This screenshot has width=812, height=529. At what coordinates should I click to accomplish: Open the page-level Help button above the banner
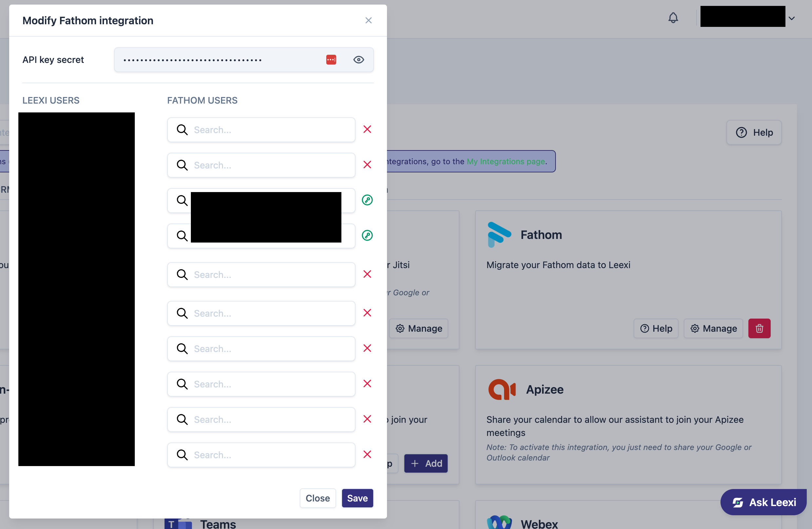pyautogui.click(x=754, y=132)
